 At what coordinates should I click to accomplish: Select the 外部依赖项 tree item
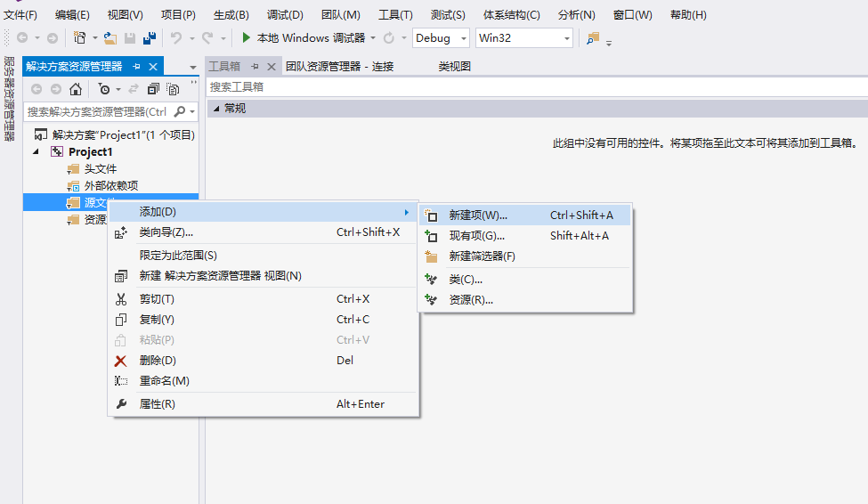[x=110, y=185]
